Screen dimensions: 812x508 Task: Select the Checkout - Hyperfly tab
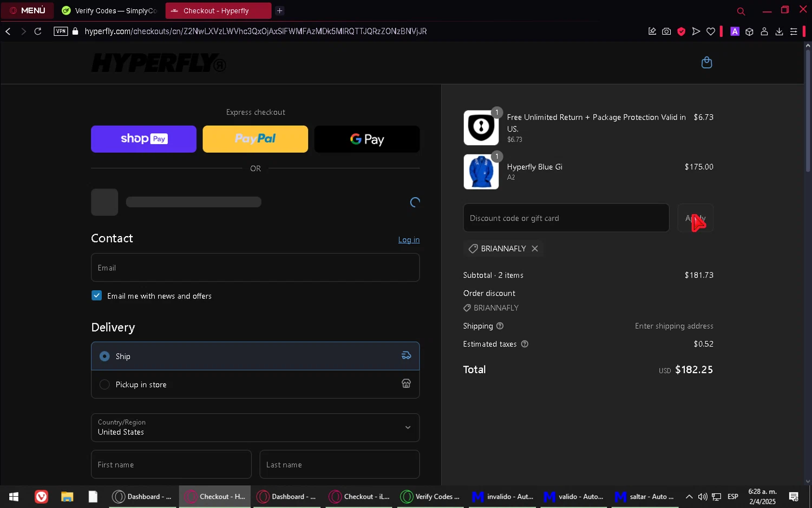point(218,10)
